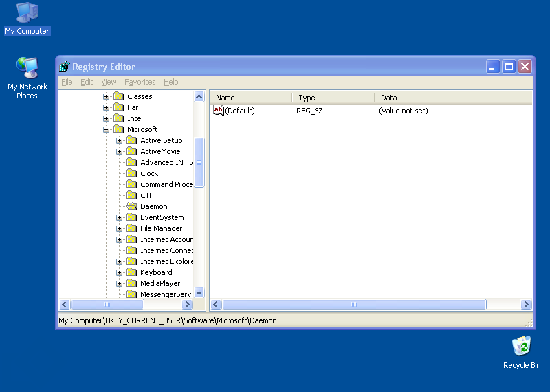550x392 pixels.
Task: Click the File Manager folder icon
Action: click(132, 228)
